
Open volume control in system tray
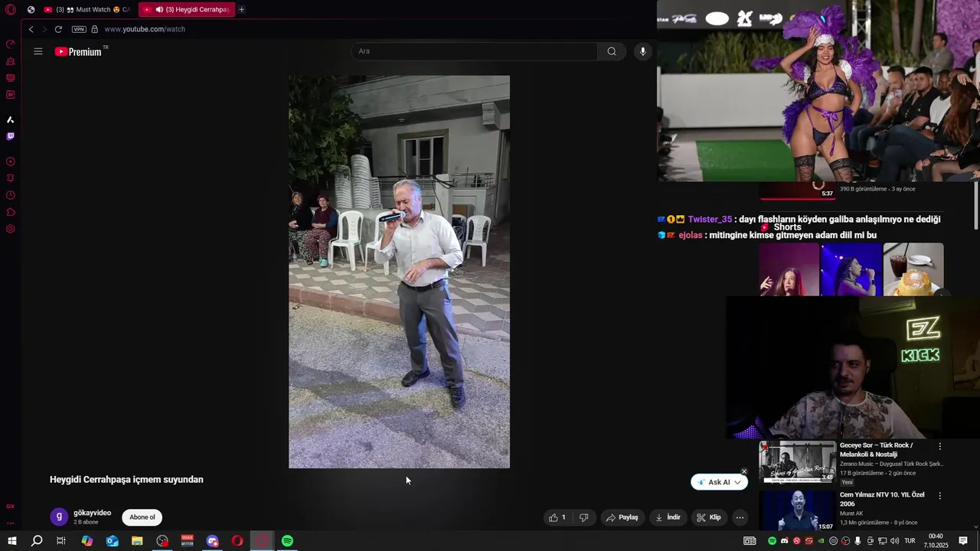(894, 541)
